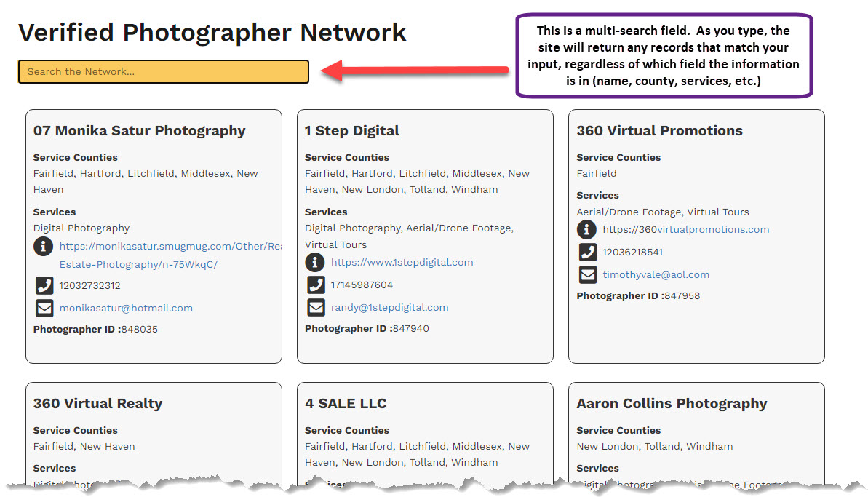The width and height of the screenshot is (868, 497).
Task: Visit 360virtualpromotions.com link
Action: tap(685, 229)
